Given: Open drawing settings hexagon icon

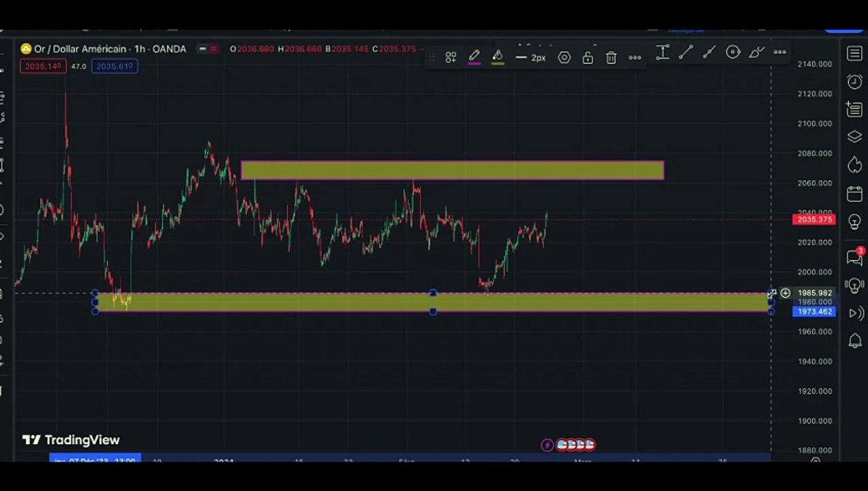Looking at the screenshot, I should tap(564, 58).
